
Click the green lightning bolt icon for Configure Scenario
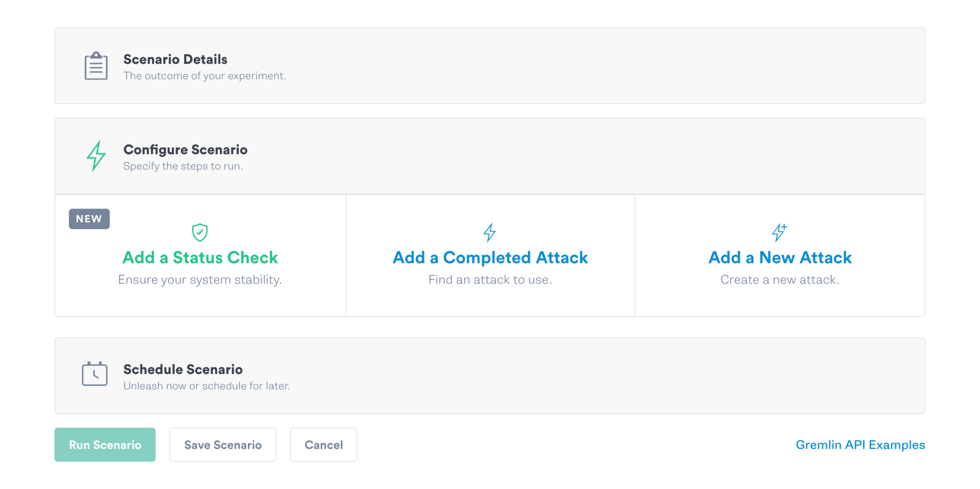pos(97,155)
